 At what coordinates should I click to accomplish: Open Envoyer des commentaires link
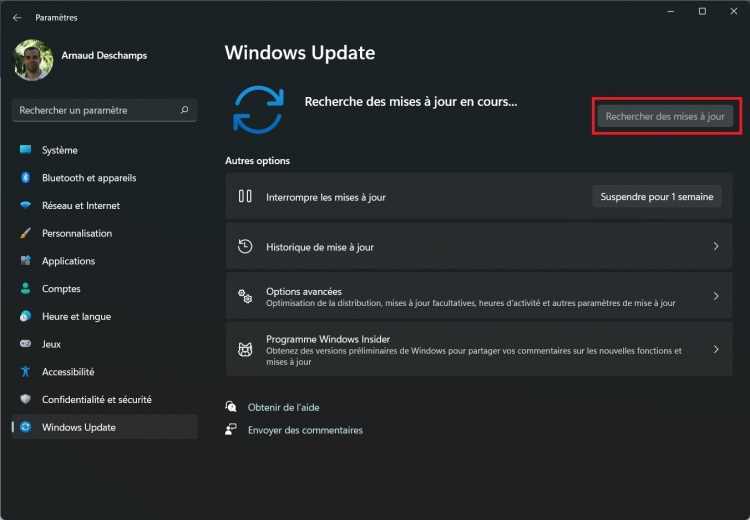(x=305, y=430)
